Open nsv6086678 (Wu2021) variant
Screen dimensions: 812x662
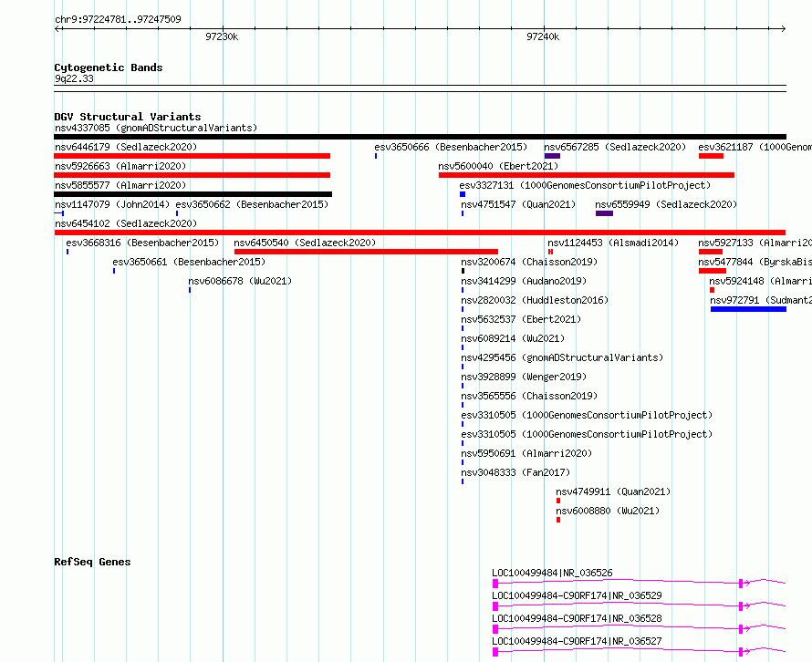click(240, 281)
